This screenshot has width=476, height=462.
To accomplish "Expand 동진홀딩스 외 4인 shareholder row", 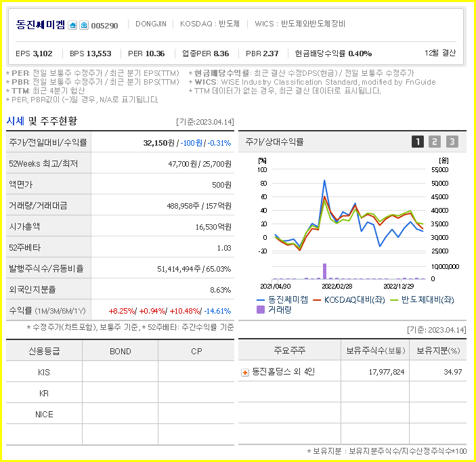I will (x=244, y=372).
